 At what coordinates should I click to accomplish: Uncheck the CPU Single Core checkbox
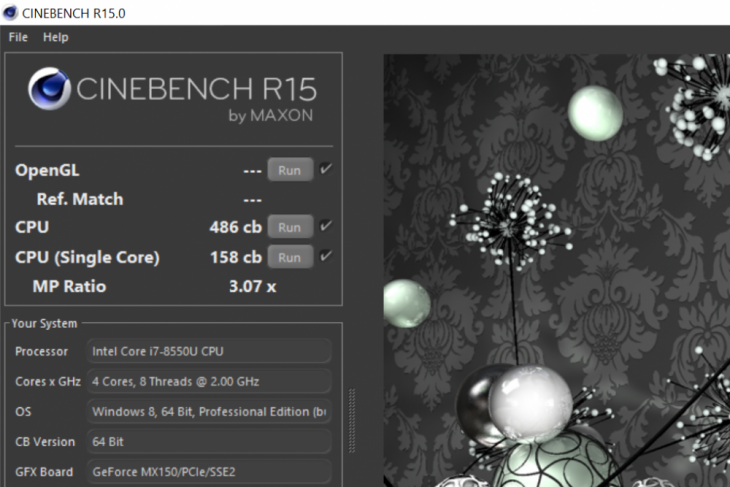coord(326,256)
